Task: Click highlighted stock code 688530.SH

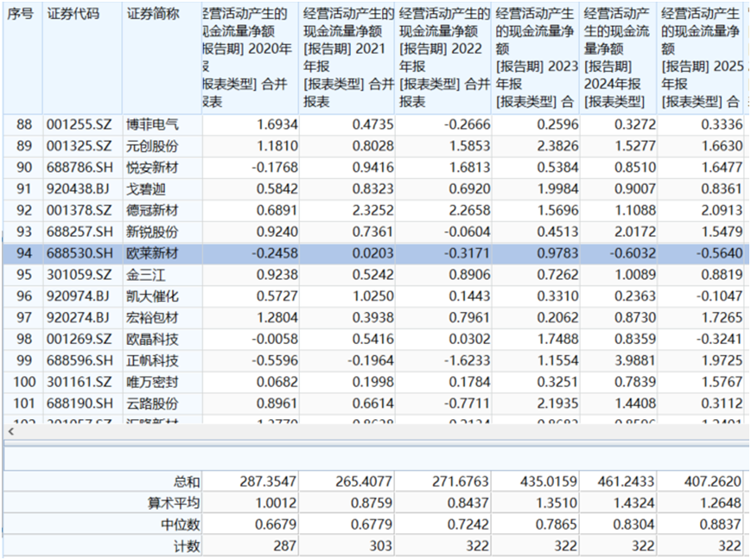Action: (x=80, y=253)
